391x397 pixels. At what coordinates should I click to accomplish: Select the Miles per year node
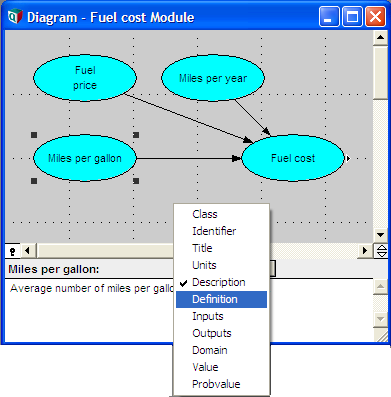point(213,78)
